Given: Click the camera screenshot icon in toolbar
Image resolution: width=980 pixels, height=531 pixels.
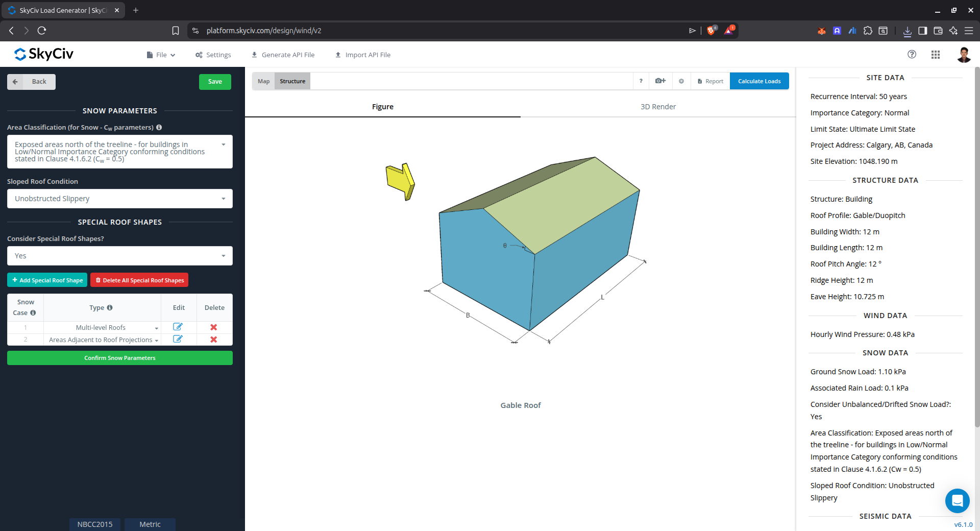Looking at the screenshot, I should tap(660, 81).
